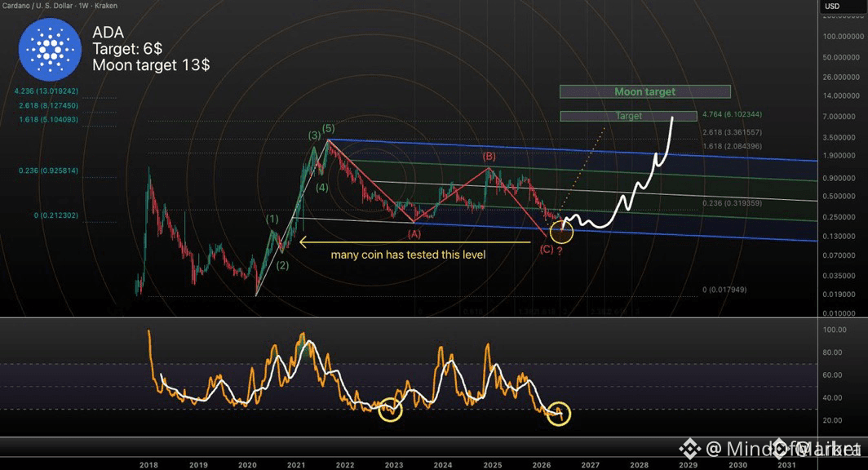Click the 2028 label on the time axis
The image size is (868, 470).
point(640,465)
